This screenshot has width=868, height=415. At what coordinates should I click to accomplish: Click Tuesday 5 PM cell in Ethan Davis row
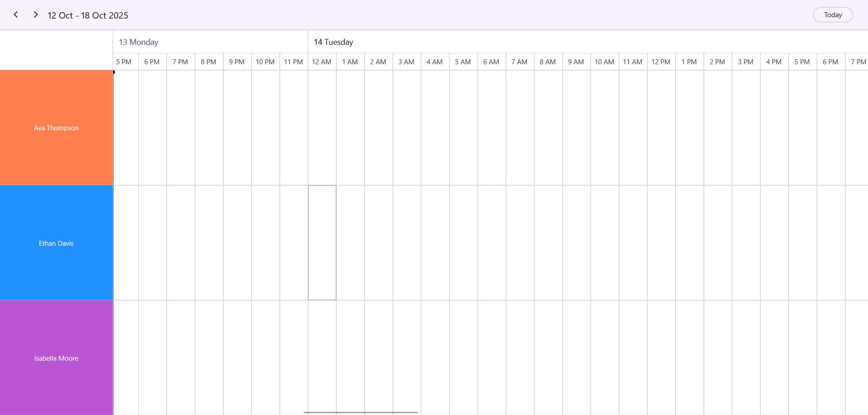click(x=802, y=243)
